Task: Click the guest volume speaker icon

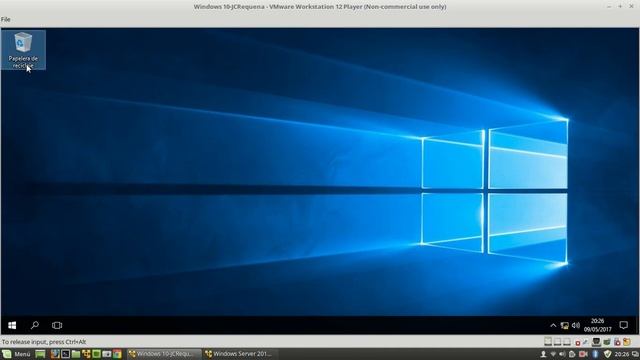Action: coord(576,325)
